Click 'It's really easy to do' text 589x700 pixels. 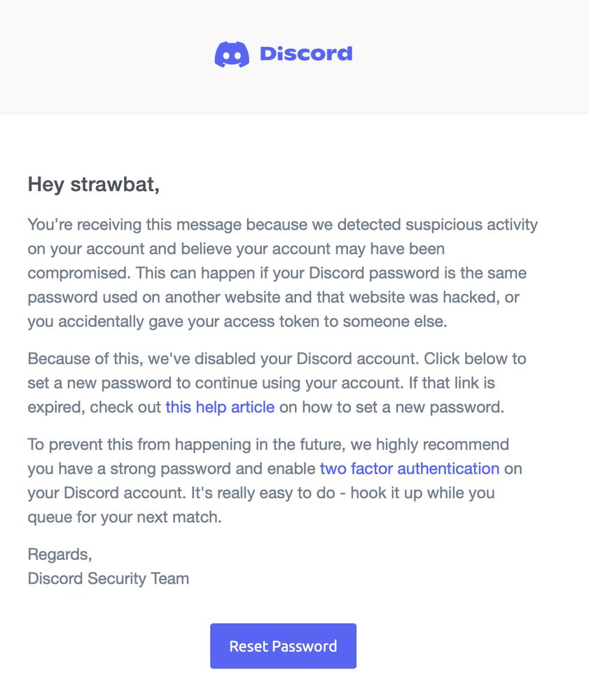[263, 493]
